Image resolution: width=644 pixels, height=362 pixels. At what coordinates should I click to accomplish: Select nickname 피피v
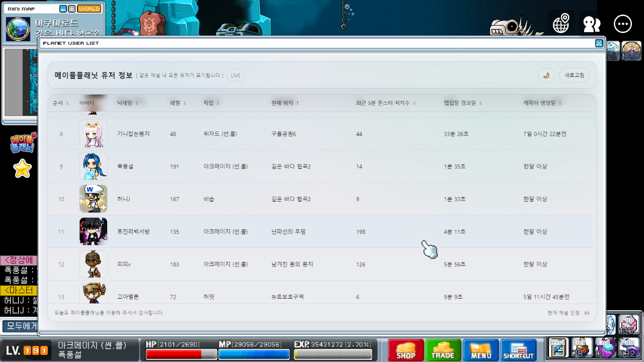[x=124, y=264]
